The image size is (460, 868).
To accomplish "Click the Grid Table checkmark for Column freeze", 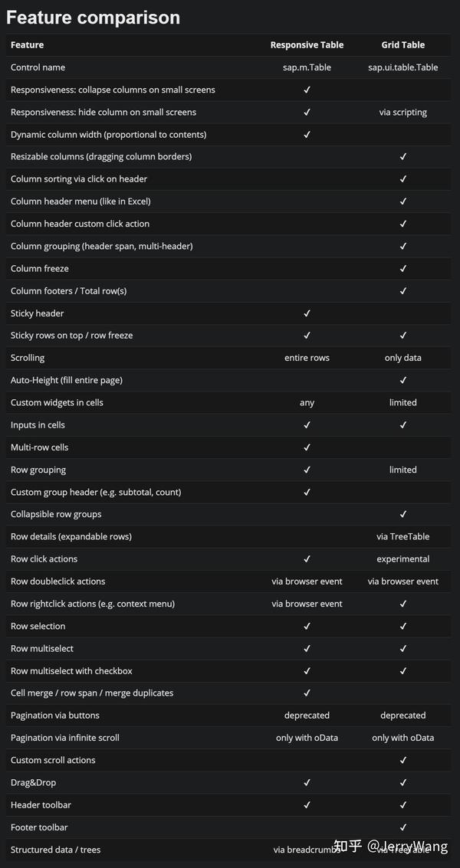I will (x=403, y=268).
